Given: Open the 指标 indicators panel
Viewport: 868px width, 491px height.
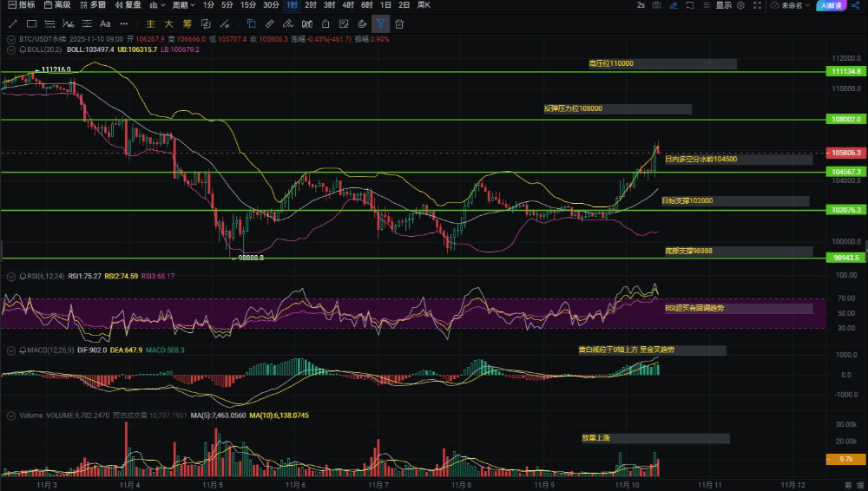Looking at the screenshot, I should [21, 5].
